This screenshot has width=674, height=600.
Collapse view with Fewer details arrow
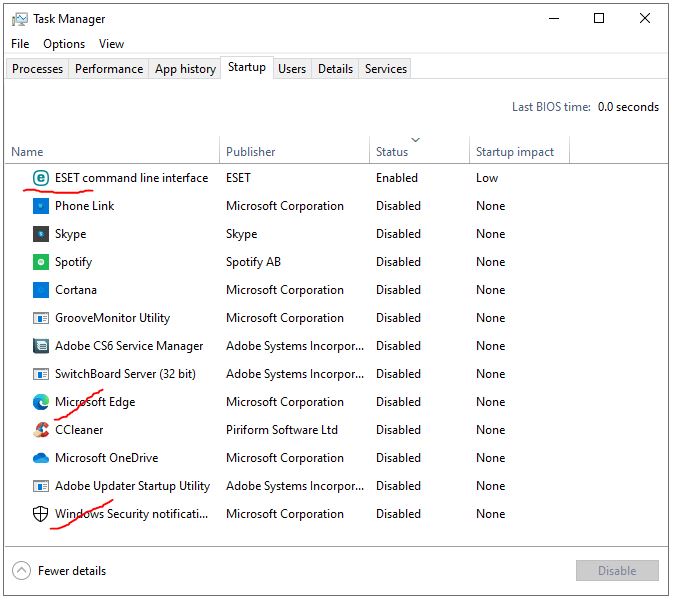click(x=21, y=571)
